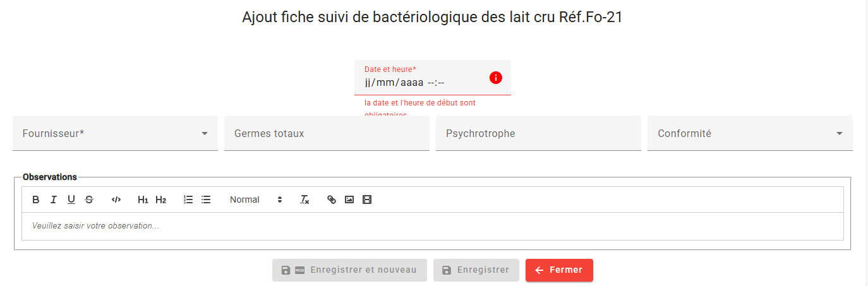Apply italic formatting in editor toolbar
868x286 pixels.
(x=54, y=200)
